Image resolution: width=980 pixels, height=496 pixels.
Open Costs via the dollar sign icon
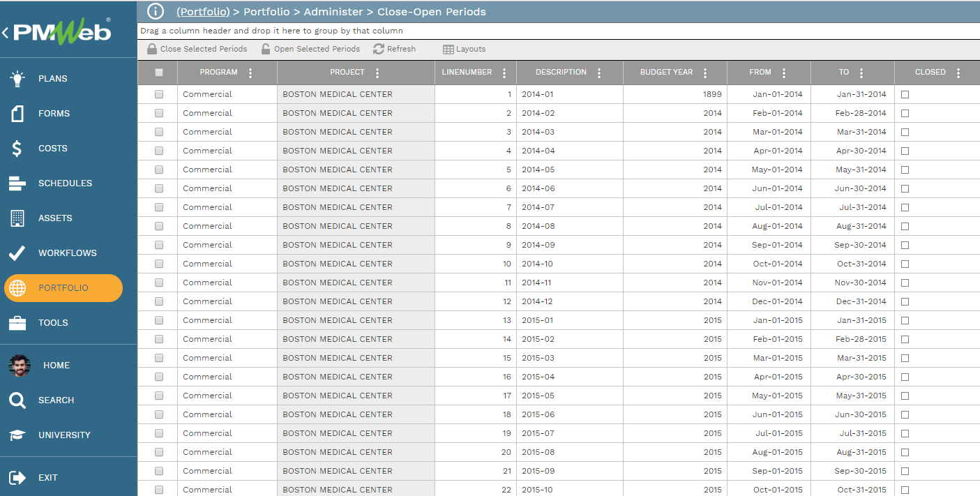17,149
